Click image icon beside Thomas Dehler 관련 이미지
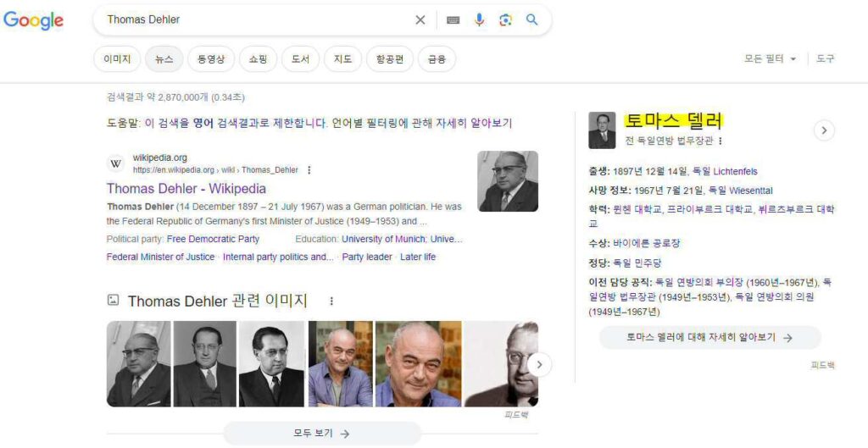The width and height of the screenshot is (868, 448). coord(113,301)
